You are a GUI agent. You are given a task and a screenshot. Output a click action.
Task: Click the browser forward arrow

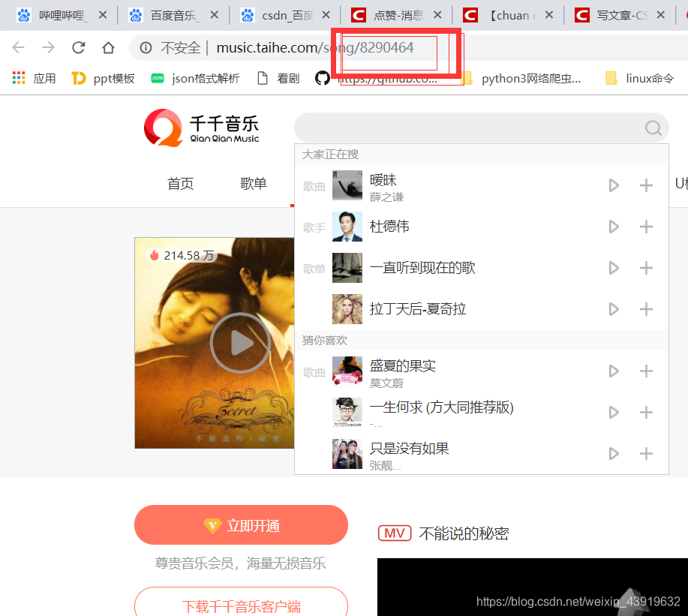[x=48, y=47]
